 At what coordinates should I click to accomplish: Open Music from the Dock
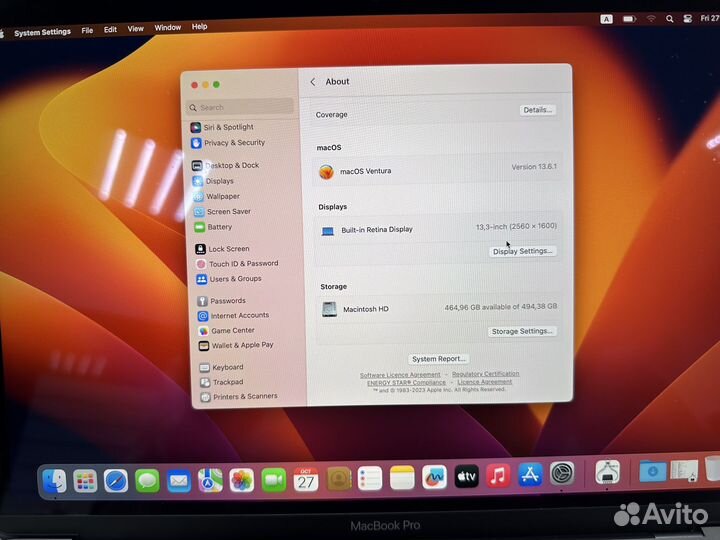[498, 476]
